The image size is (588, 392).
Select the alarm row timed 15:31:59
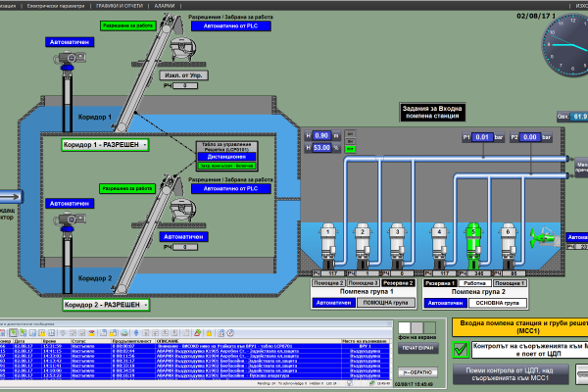tap(194, 346)
